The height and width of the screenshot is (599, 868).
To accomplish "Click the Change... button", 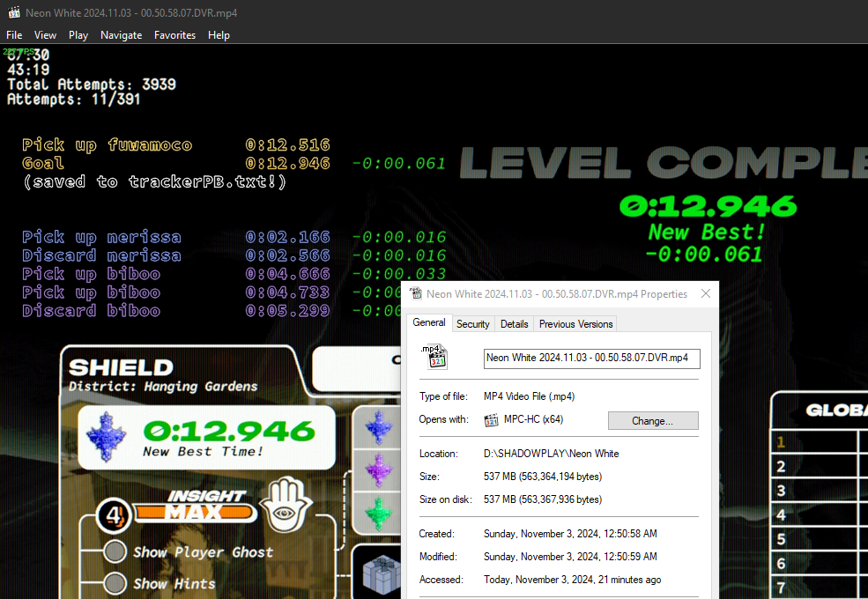I will tap(653, 421).
